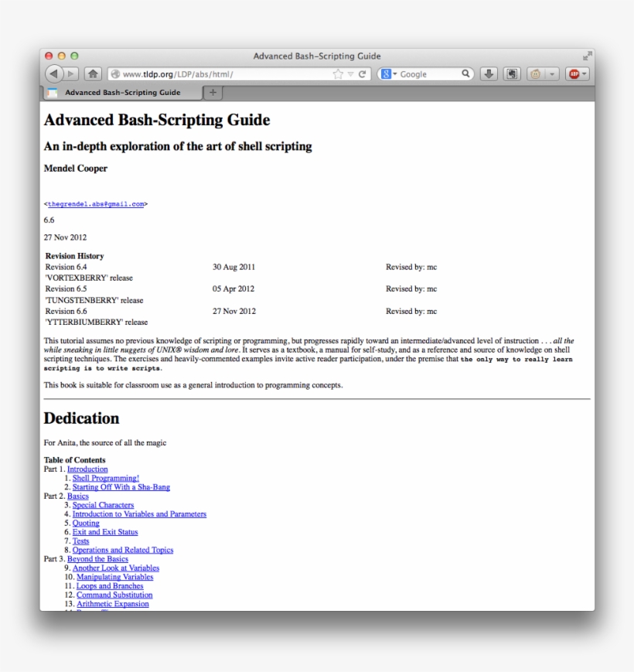
Task: Open the Quoting chapter link
Action: [86, 523]
